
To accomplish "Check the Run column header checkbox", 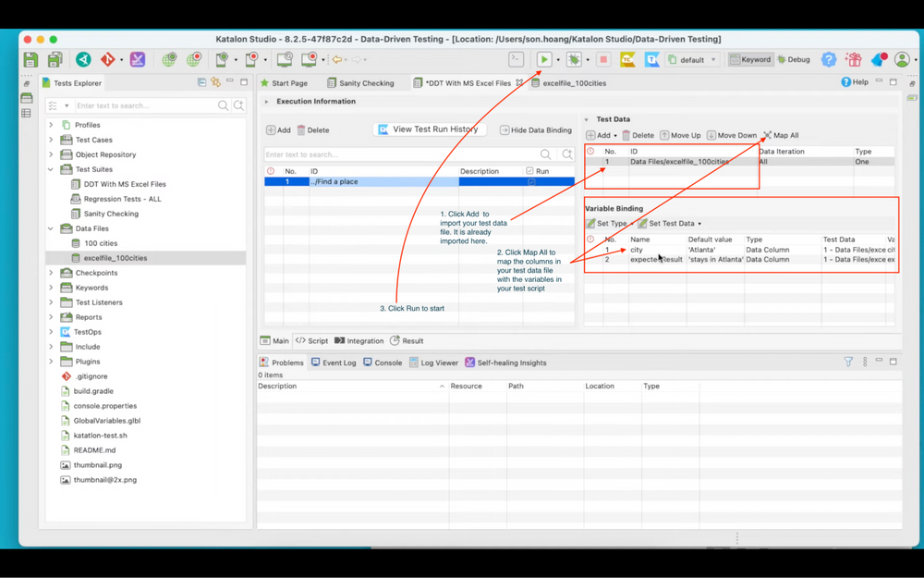I will [528, 170].
